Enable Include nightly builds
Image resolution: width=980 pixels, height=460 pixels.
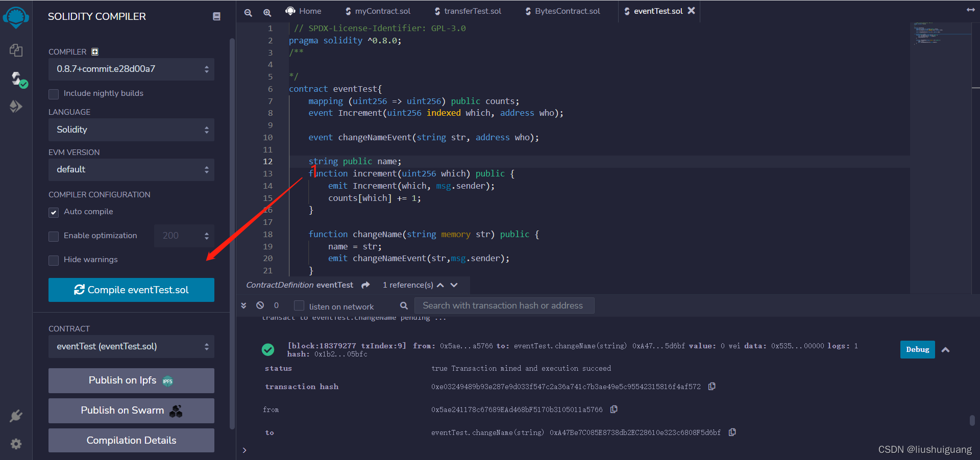click(53, 93)
